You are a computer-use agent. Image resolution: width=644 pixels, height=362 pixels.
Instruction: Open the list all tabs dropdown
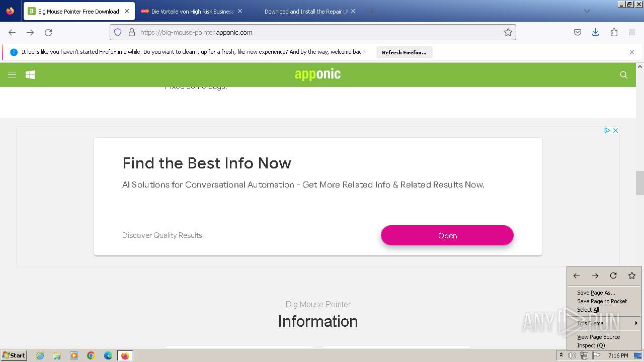(587, 11)
